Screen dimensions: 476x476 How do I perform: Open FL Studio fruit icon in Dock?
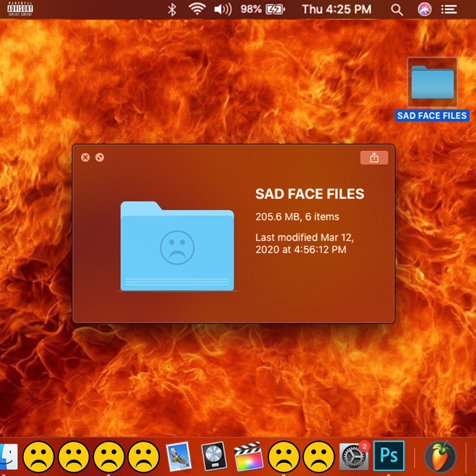coord(440,457)
